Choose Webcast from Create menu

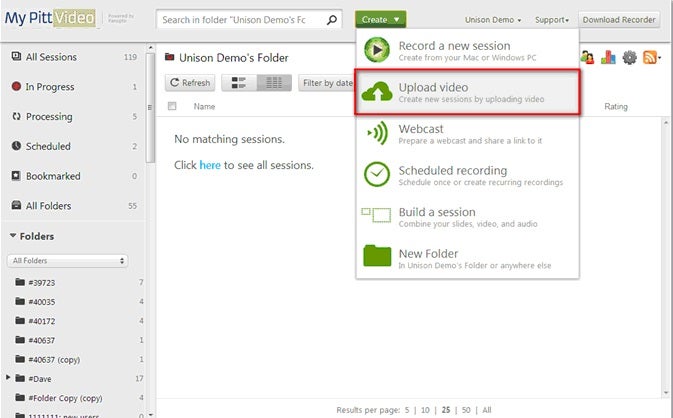[x=467, y=133]
